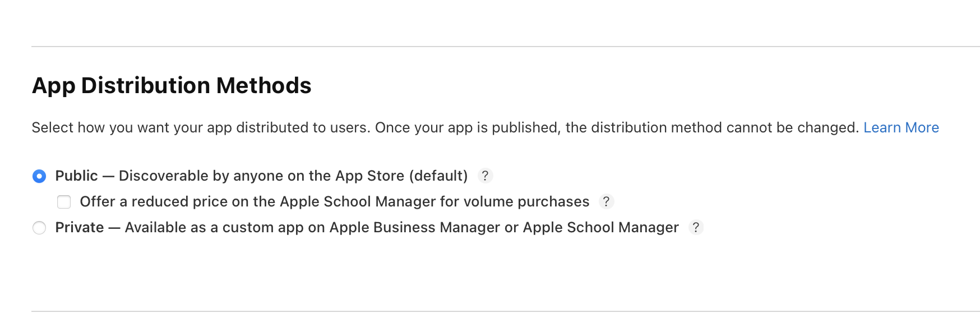Select the Public distribution radio button
Image resolution: width=980 pixels, height=331 pixels.
[39, 176]
